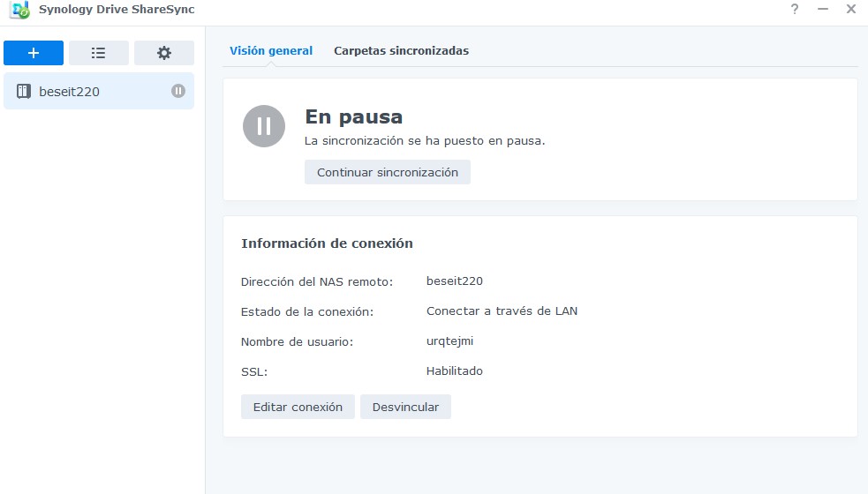Click the Synology Drive ShareSync app logo
This screenshot has width=868, height=494.
19,10
